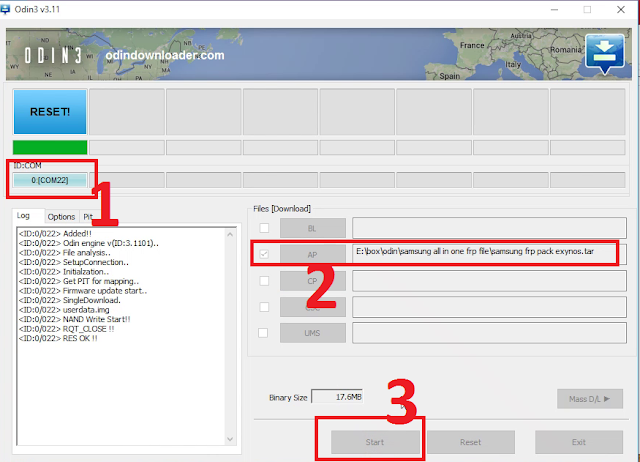Click the CSC file button

pyautogui.click(x=313, y=307)
